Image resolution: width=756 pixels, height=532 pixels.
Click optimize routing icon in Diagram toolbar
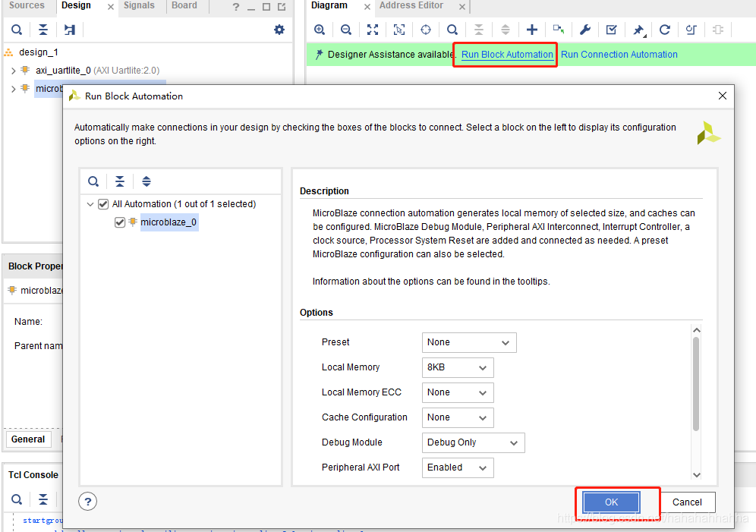[x=691, y=30]
